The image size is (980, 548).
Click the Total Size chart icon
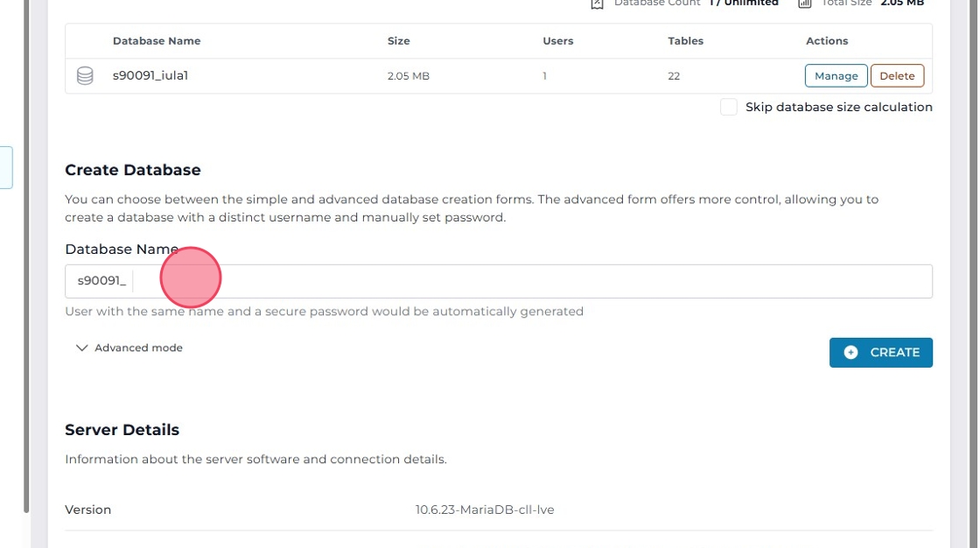[x=805, y=4]
